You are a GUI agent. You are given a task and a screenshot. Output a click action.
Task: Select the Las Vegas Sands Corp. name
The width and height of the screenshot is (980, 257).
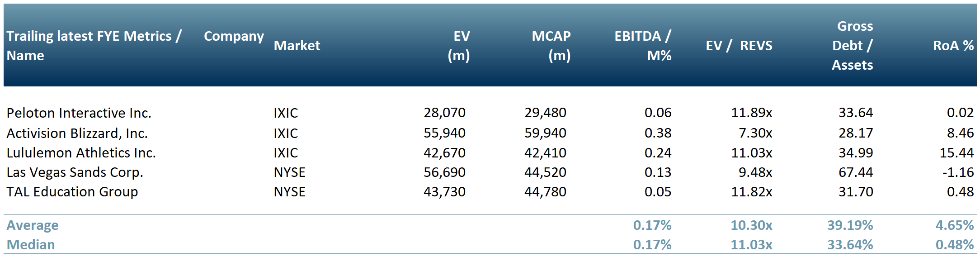75,172
